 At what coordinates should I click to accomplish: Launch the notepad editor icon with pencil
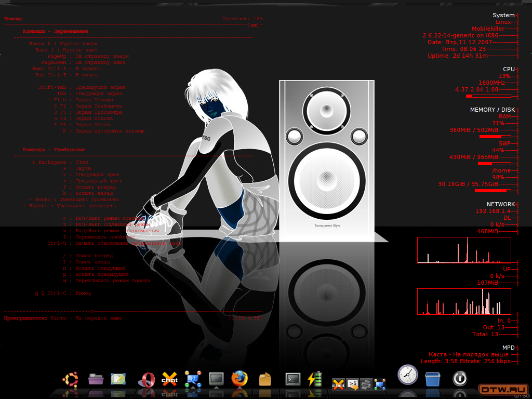(x=118, y=379)
